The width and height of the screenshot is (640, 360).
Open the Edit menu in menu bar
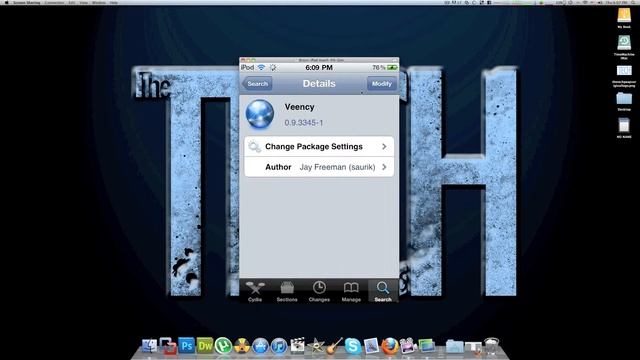(72, 2)
